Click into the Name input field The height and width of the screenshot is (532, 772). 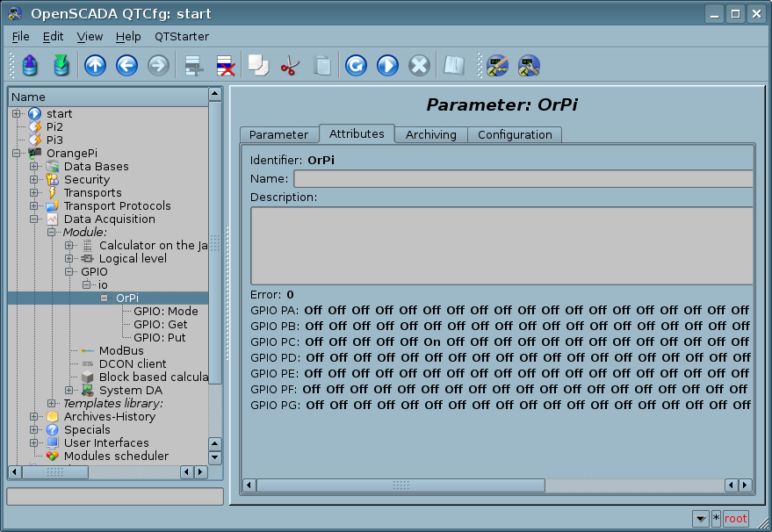click(523, 179)
